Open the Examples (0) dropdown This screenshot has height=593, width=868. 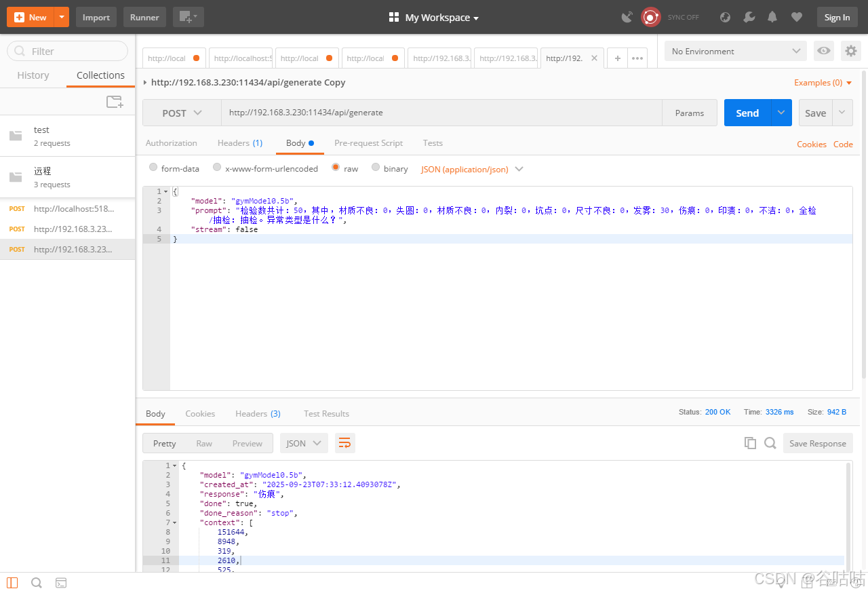pos(823,83)
